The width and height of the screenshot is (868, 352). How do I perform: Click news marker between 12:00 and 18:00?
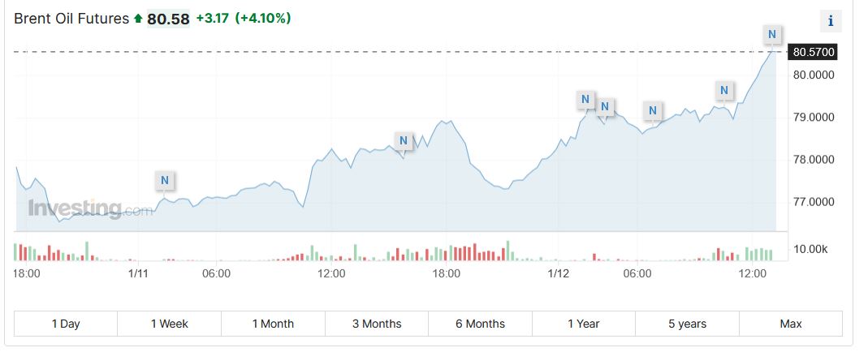(x=403, y=141)
